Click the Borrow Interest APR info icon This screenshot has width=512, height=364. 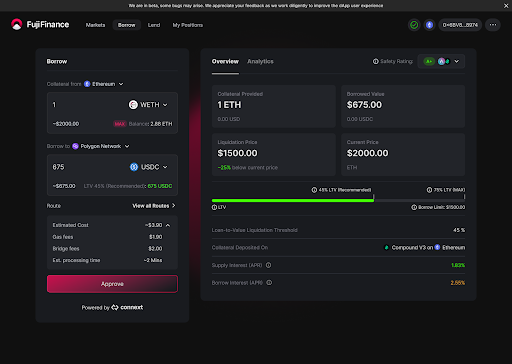pyautogui.click(x=269, y=283)
